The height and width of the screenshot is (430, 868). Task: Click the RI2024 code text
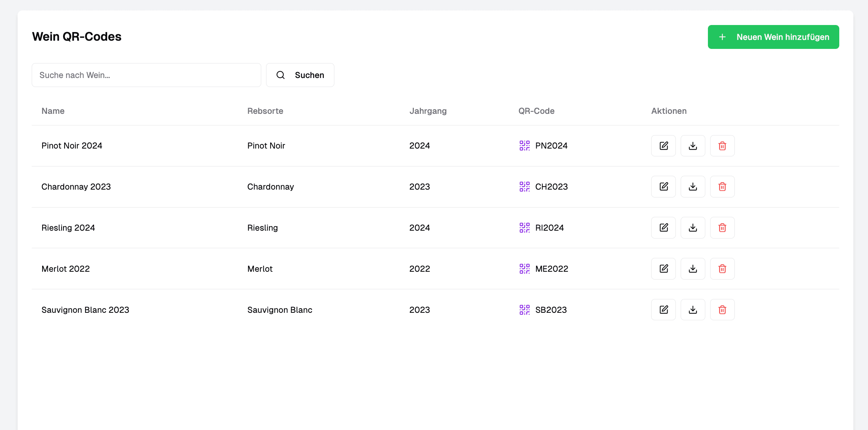[549, 228]
